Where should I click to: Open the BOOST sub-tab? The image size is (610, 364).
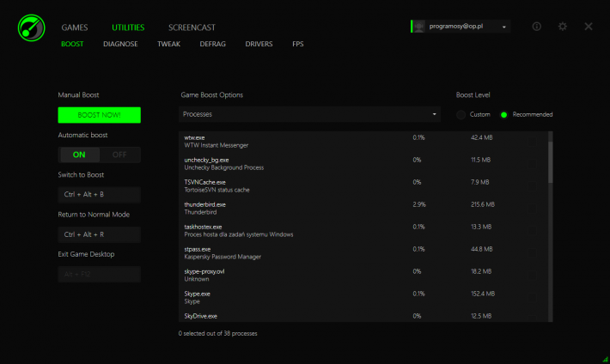[x=72, y=44]
